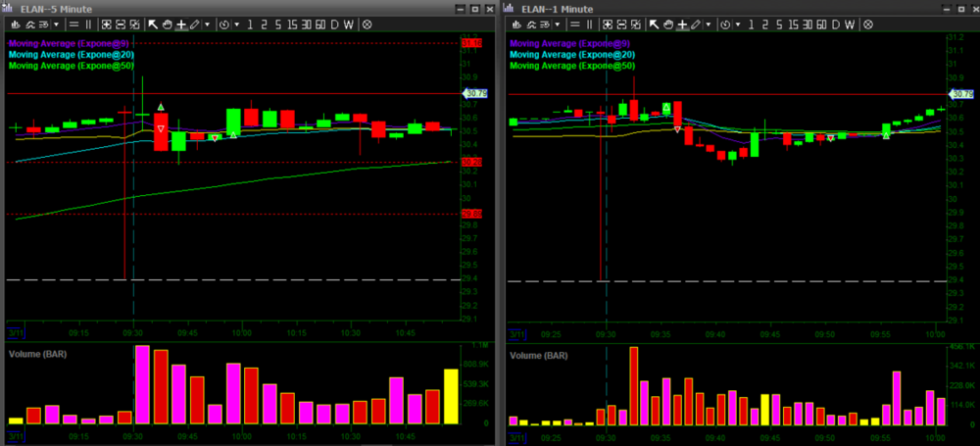This screenshot has width=980, height=446.
Task: Click the purple Moving Average (Expone@9) label, 5 Minute chart
Action: pos(65,43)
